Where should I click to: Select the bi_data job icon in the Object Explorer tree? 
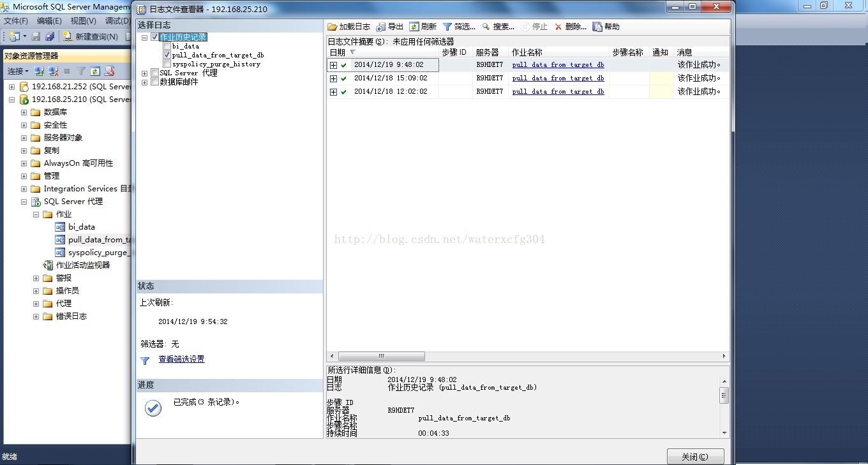coord(60,226)
